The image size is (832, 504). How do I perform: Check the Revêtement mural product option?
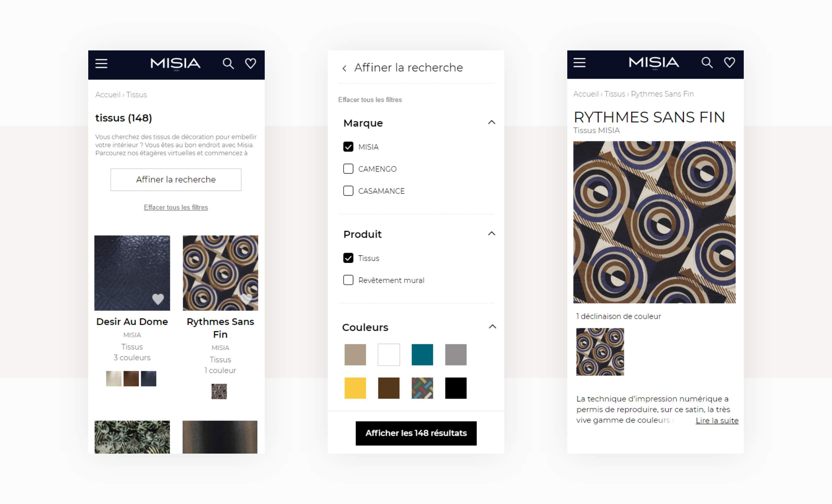point(348,280)
